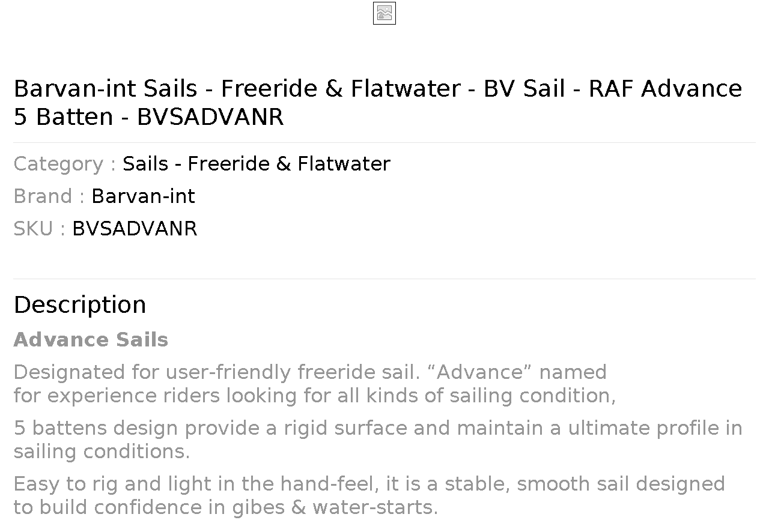Image resolution: width=769 pixels, height=532 pixels.
Task: Click the broken image placeholder icon
Action: point(384,13)
